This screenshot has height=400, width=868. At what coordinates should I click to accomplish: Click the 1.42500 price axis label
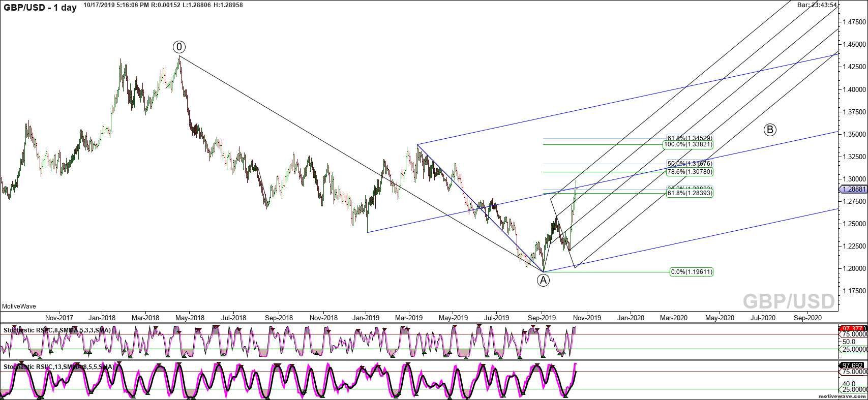854,67
